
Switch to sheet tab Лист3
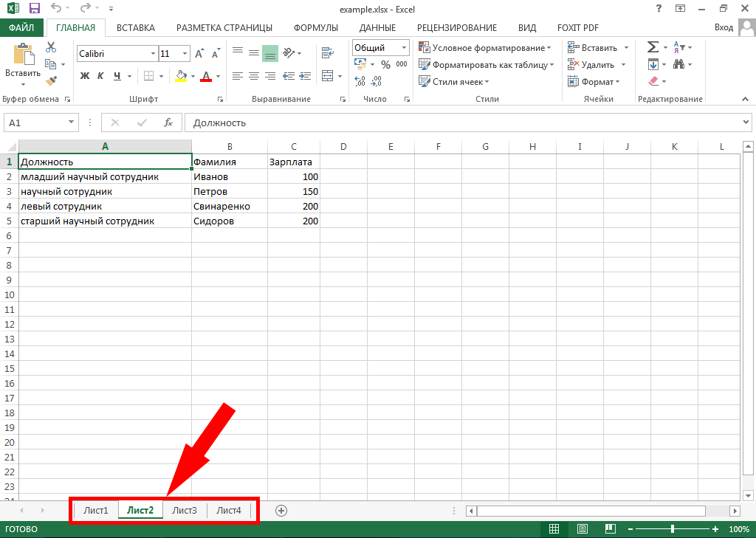[185, 510]
